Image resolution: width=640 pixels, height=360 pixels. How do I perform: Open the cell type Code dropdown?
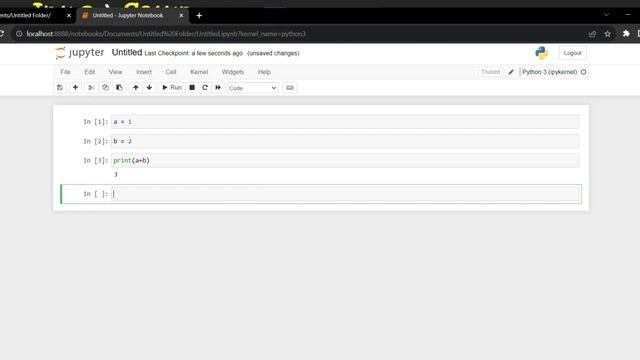252,88
